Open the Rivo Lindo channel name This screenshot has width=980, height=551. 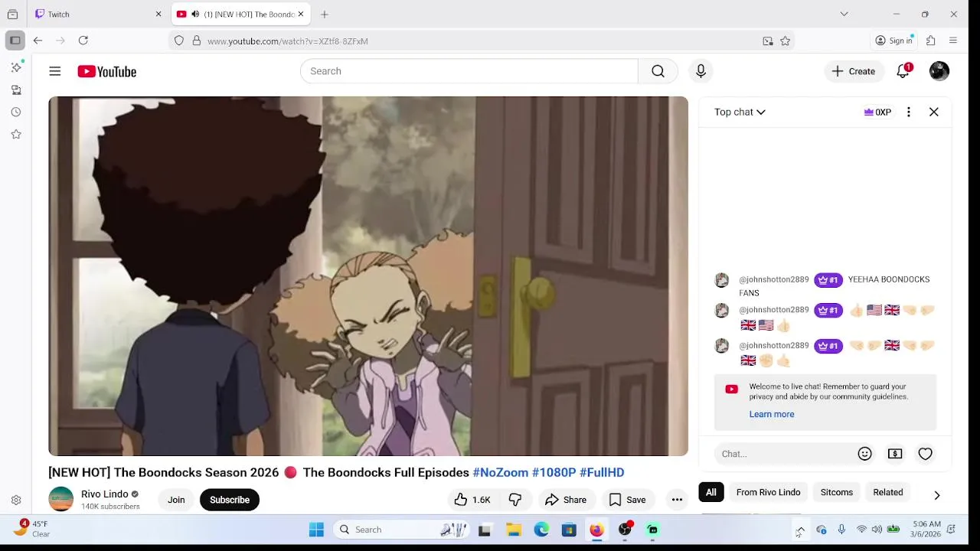coord(105,494)
